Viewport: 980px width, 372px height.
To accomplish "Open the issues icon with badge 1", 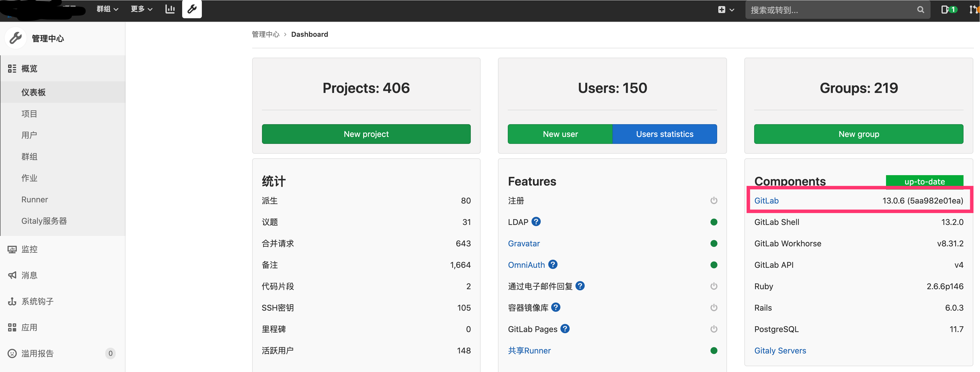I will (949, 10).
